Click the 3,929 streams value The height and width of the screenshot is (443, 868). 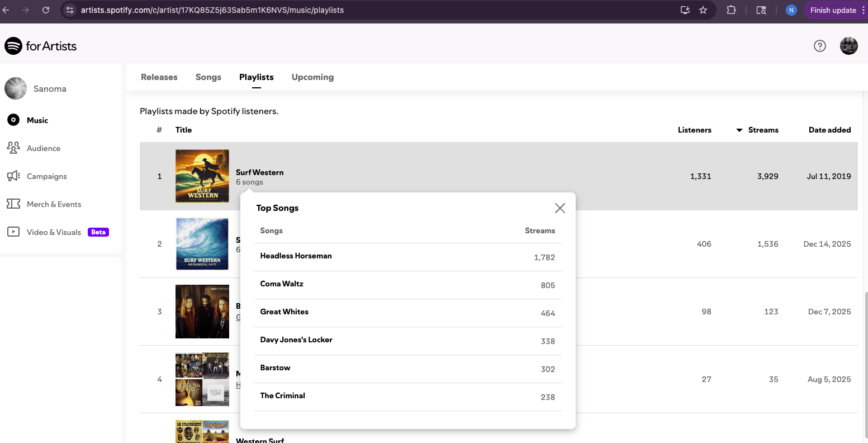pyautogui.click(x=768, y=176)
